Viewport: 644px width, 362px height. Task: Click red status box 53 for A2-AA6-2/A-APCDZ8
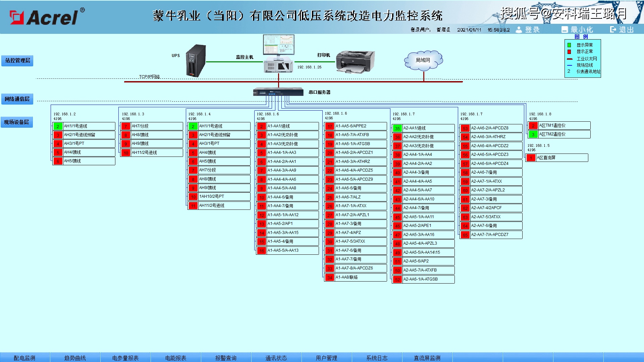pyautogui.click(x=465, y=128)
